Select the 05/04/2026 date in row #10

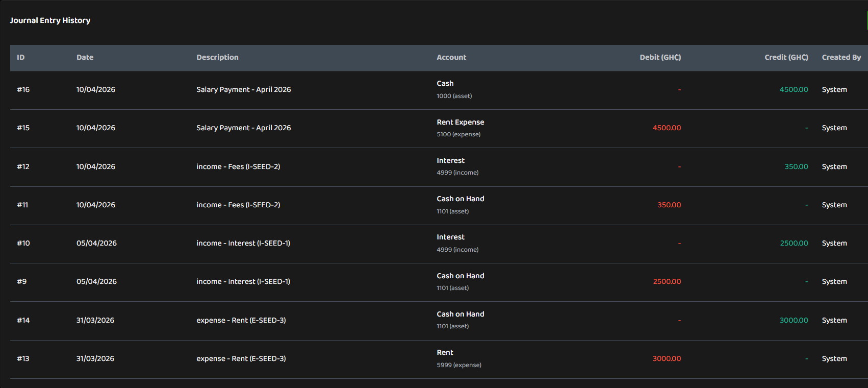pyautogui.click(x=96, y=243)
